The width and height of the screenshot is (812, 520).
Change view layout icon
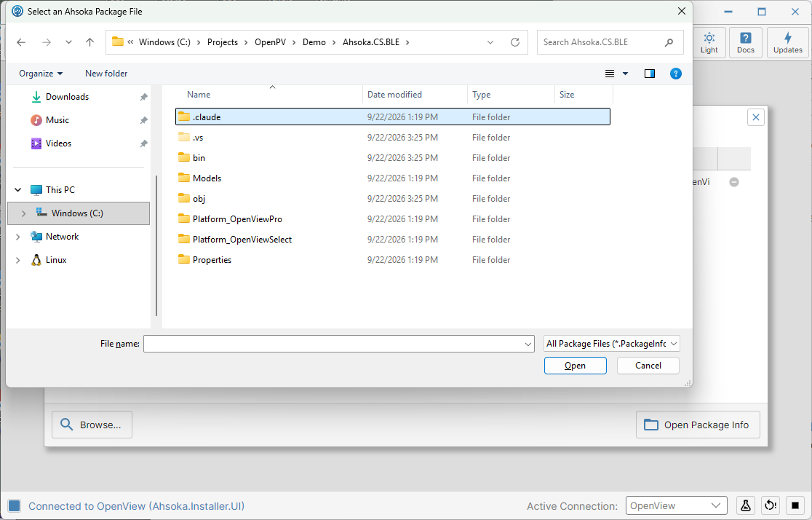coord(610,74)
